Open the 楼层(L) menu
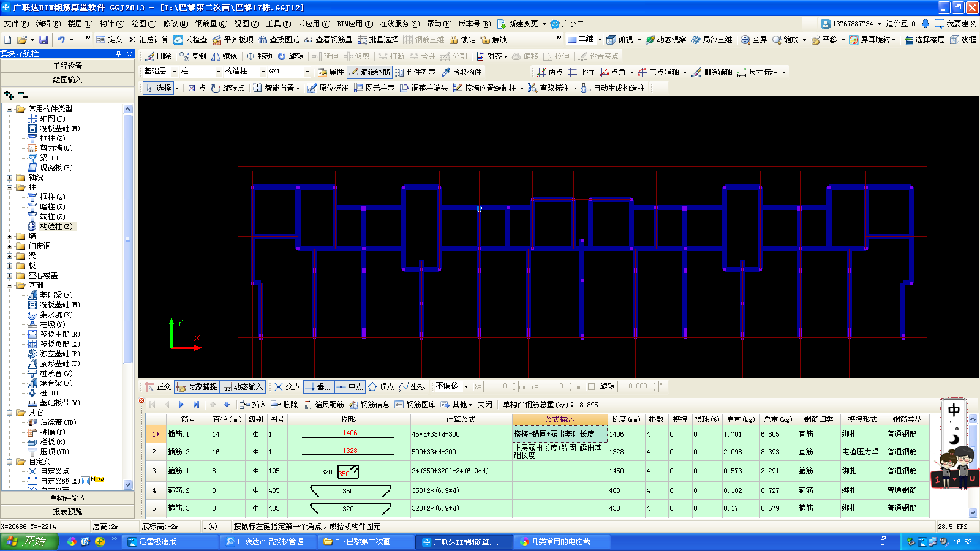The width and height of the screenshot is (980, 551). click(80, 23)
